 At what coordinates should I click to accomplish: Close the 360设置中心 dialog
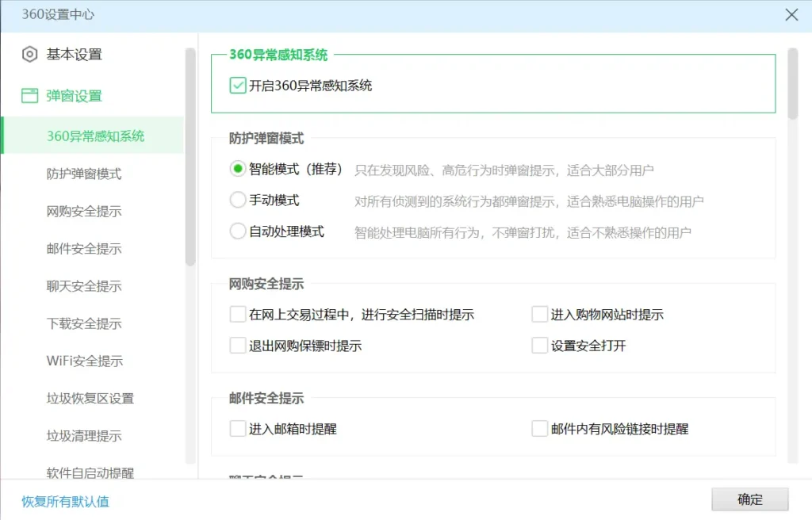coord(791,14)
